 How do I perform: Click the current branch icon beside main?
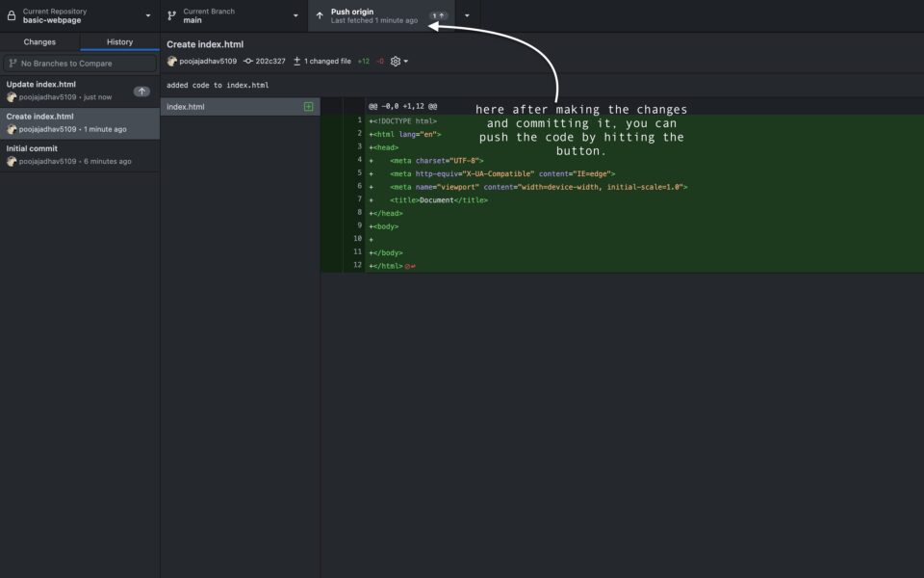pyautogui.click(x=170, y=15)
